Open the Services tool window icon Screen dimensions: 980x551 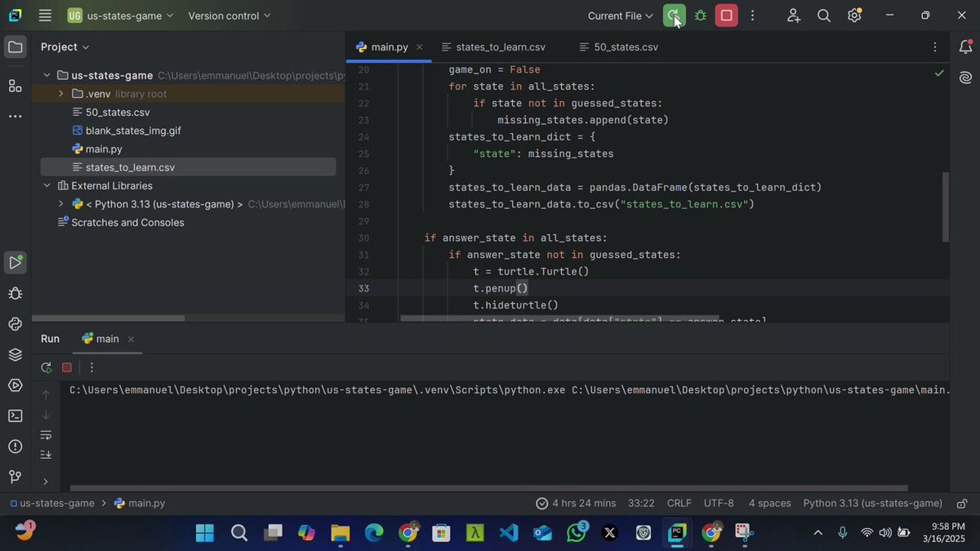tap(15, 385)
